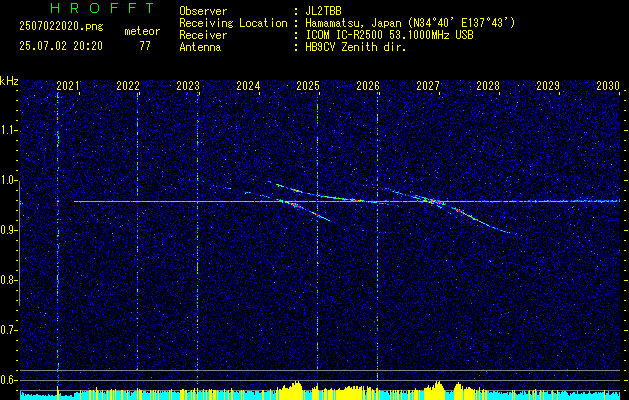Click the HROFFT title text
629x400 pixels.
pos(102,8)
